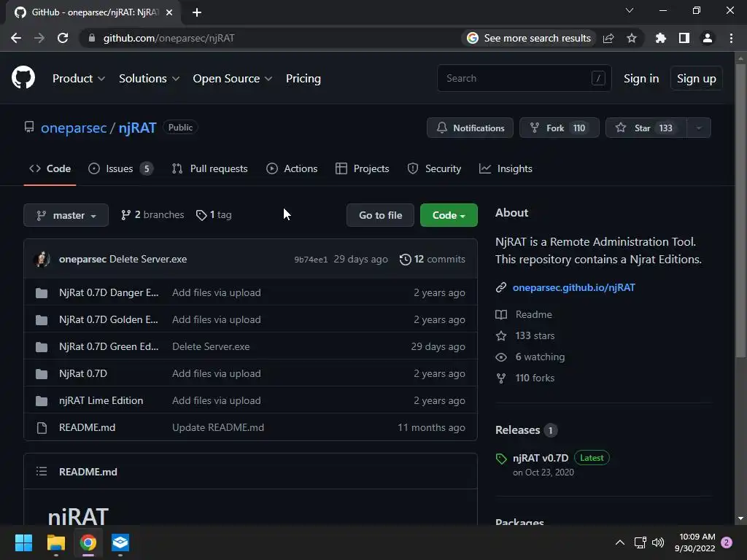Open njRAT v0.7D release
This screenshot has height=560, width=747.
click(541, 458)
